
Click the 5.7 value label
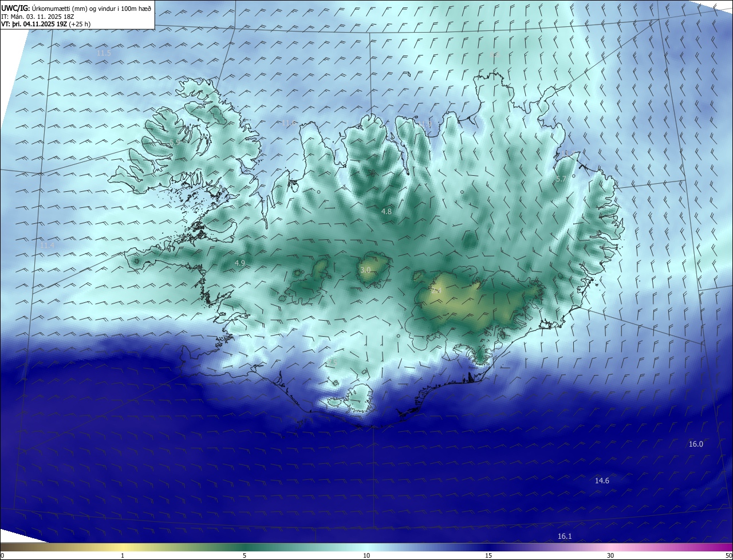tap(561, 179)
